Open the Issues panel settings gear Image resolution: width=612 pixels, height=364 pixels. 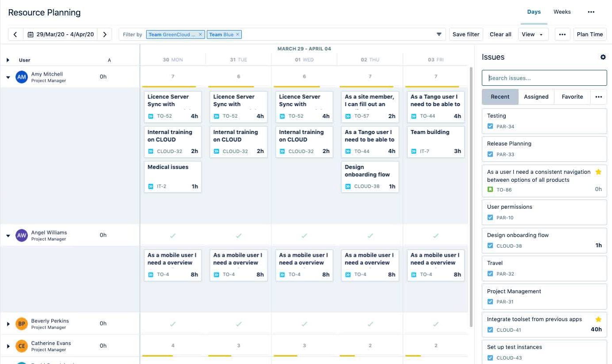click(603, 57)
